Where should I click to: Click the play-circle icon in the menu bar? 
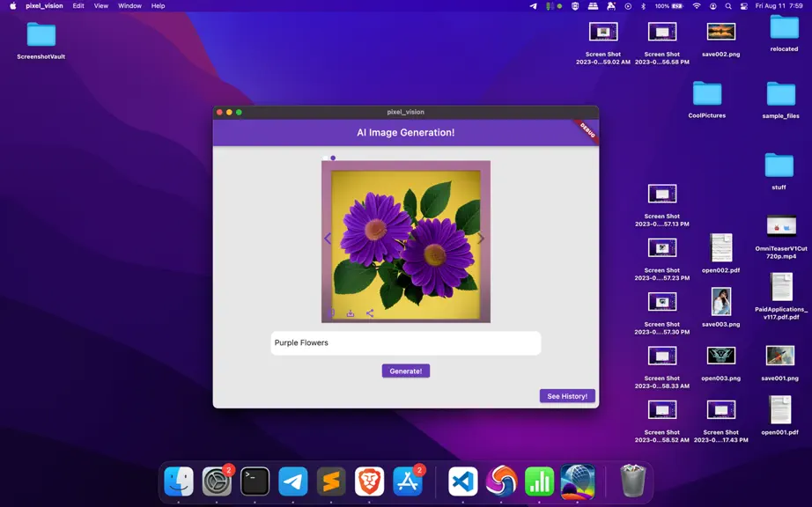click(628, 5)
